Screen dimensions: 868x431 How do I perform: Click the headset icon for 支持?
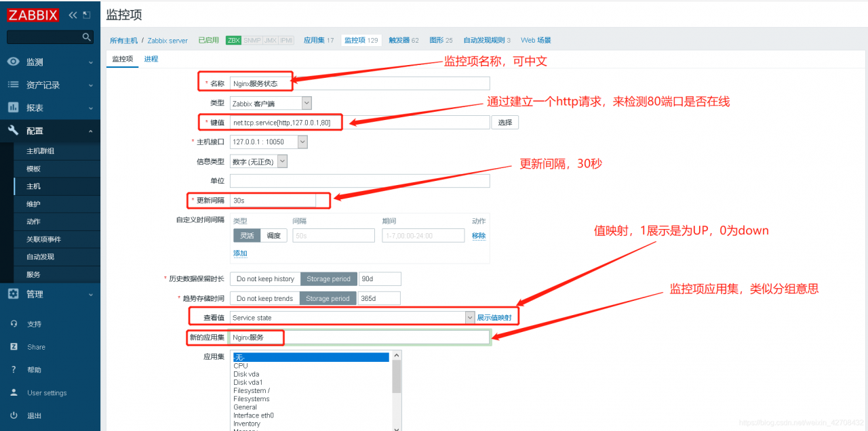[14, 324]
